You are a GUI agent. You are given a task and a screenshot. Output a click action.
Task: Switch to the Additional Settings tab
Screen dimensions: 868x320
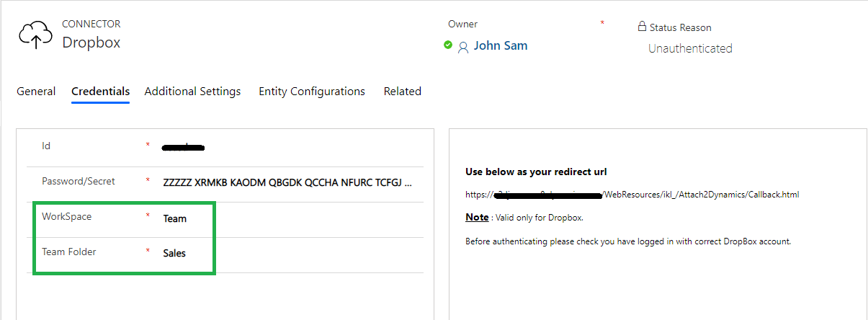192,92
